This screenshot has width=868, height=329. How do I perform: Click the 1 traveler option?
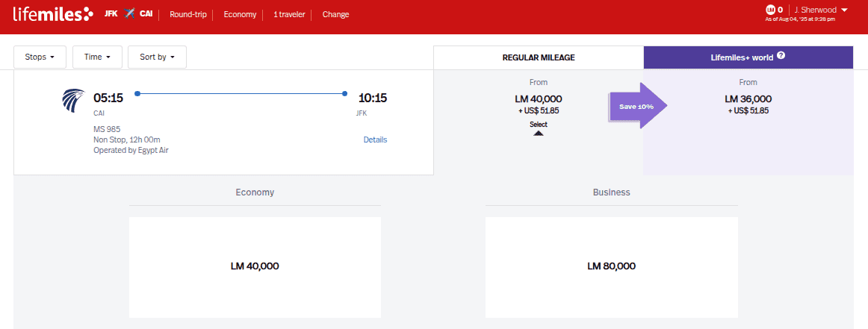click(289, 14)
